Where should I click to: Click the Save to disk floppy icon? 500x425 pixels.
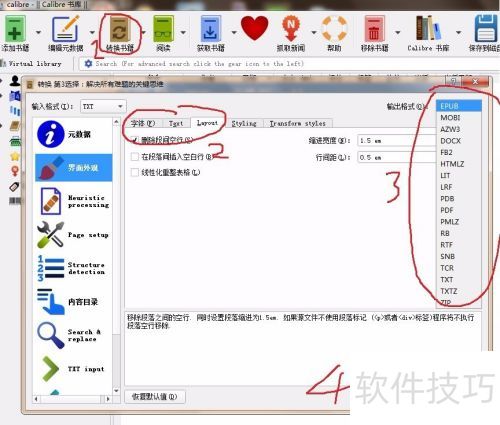tap(487, 29)
